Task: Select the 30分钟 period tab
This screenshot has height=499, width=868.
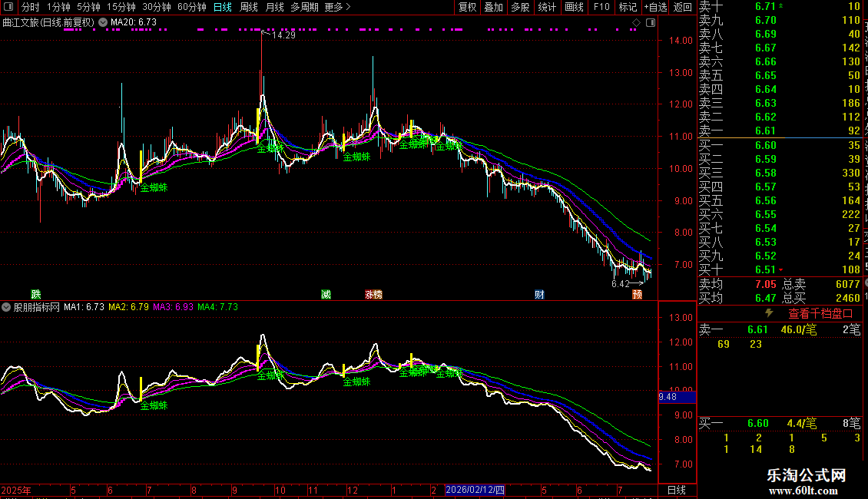Action: click(x=157, y=7)
